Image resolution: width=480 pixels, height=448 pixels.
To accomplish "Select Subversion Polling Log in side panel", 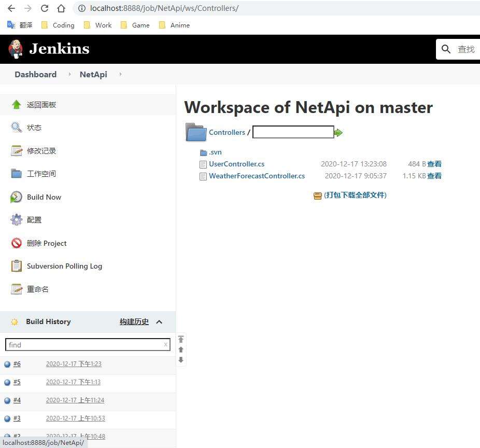I will [65, 267].
